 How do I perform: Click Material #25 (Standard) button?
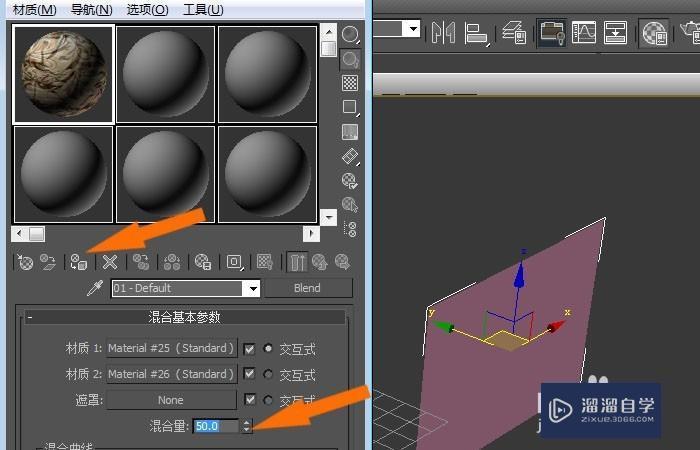(x=171, y=348)
